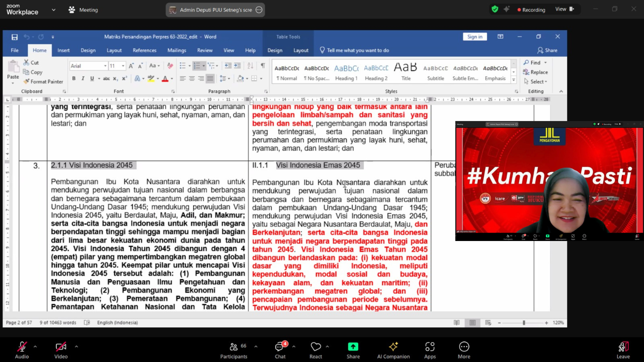Apply the Title style
Image resolution: width=644 pixels, height=362 pixels.
tap(406, 73)
